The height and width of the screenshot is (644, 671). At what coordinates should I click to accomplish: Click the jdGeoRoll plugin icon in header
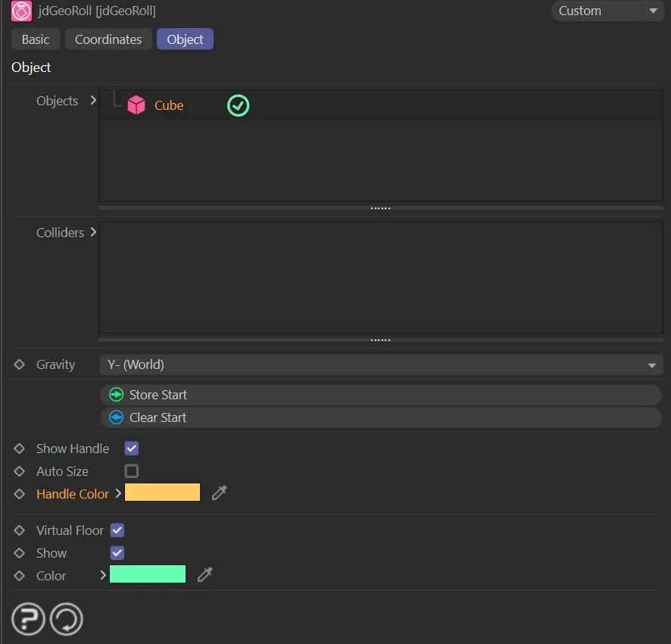click(x=21, y=11)
